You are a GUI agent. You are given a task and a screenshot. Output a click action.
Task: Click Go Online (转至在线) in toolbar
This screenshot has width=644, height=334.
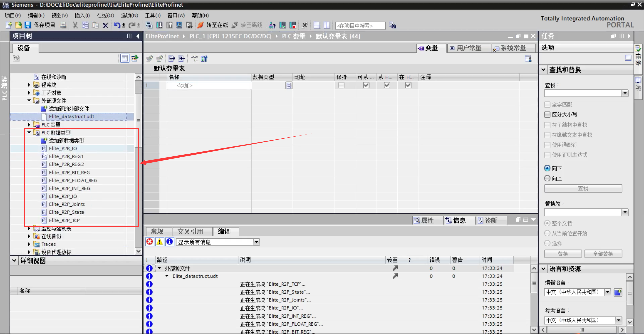(x=213, y=25)
